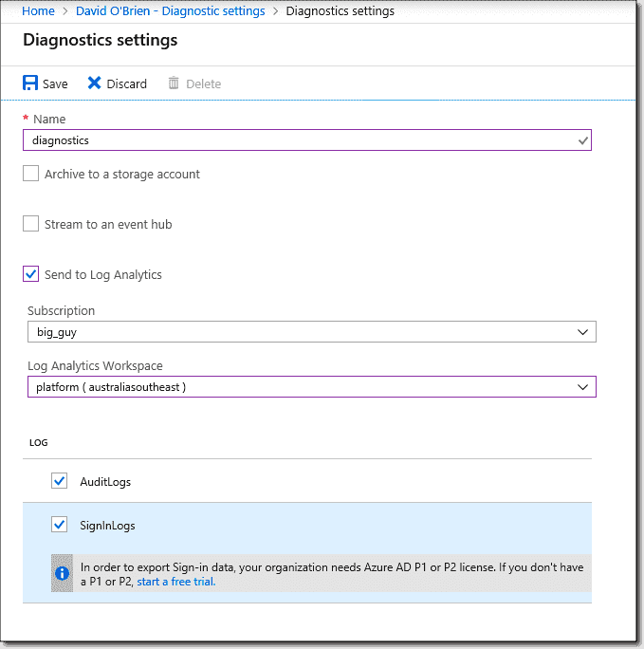Viewport: 644px width, 649px height.
Task: Click the Delete toolbar label
Action: pos(203,84)
